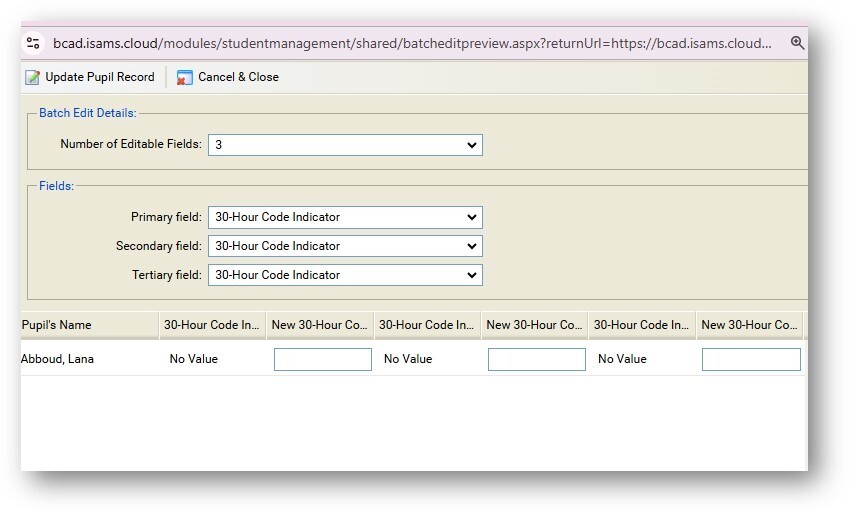This screenshot has height=513, width=850.
Task: Select the last New 30-Hour Co... column header
Action: click(749, 325)
